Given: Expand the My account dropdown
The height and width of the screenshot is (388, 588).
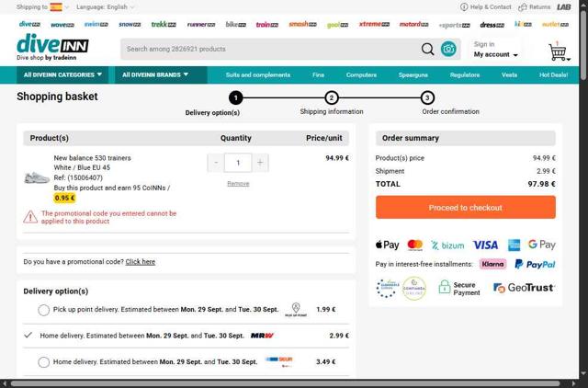Looking at the screenshot, I should [495, 55].
